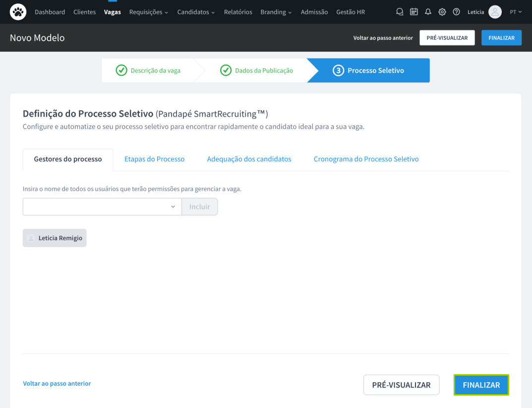Expand the Candidatos menu
Viewport: 532px width, 408px height.
196,12
